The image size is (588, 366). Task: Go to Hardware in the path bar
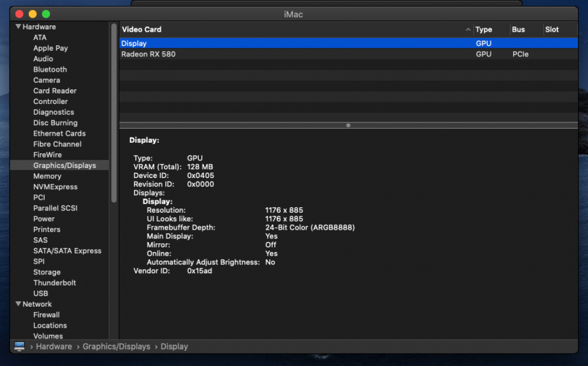pyautogui.click(x=54, y=347)
